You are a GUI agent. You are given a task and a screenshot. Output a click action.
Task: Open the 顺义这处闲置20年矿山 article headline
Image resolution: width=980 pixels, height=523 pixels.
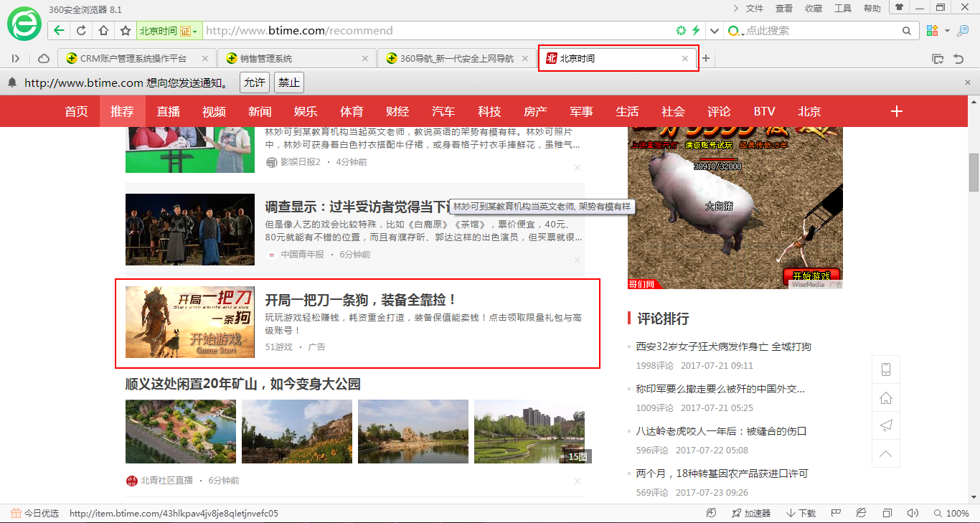[242, 384]
